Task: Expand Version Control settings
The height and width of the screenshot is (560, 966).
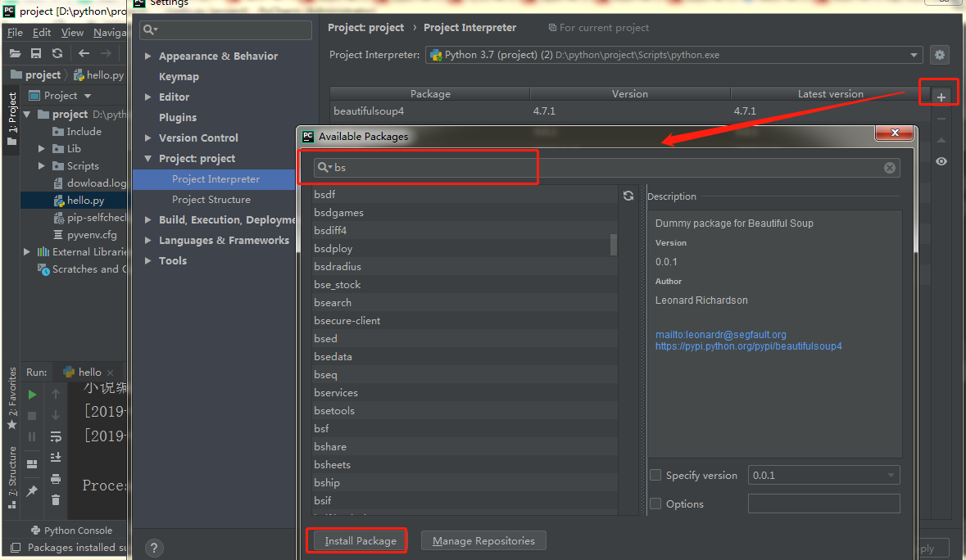Action: (x=147, y=138)
